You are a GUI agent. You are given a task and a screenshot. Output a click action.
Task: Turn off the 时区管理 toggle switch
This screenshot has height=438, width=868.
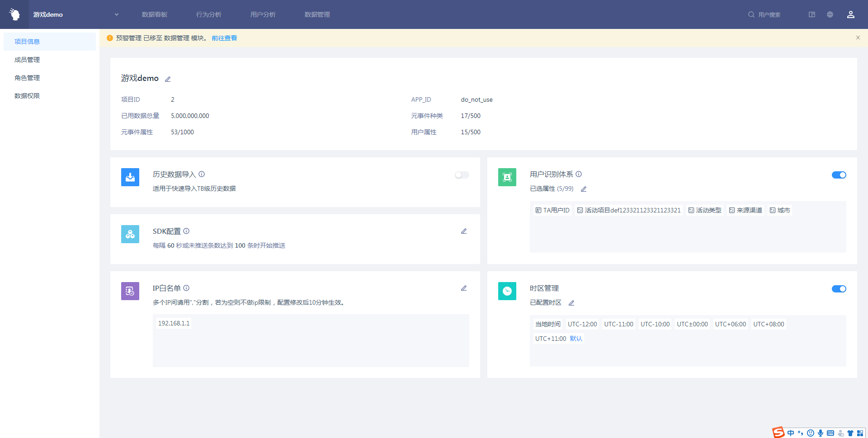click(x=839, y=289)
